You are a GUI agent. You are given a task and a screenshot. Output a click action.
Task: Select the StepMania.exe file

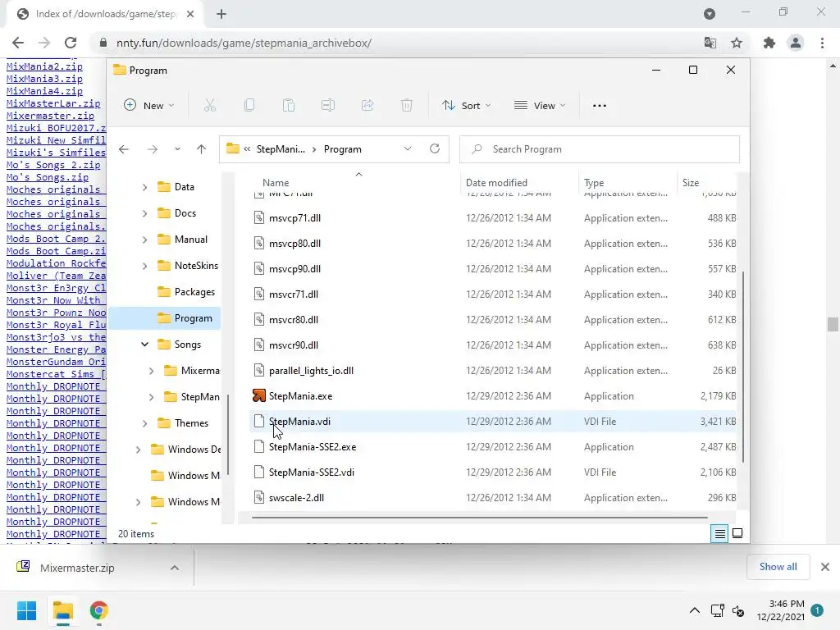click(x=493, y=396)
